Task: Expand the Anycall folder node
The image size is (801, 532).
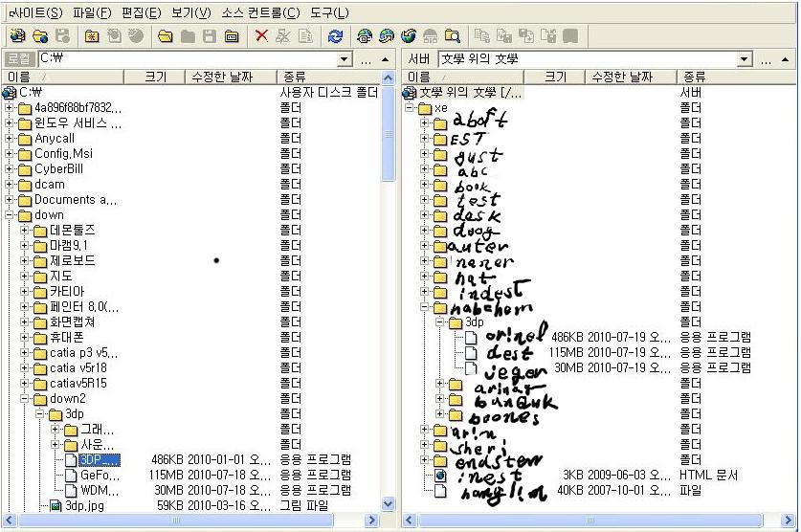Action: (x=11, y=139)
